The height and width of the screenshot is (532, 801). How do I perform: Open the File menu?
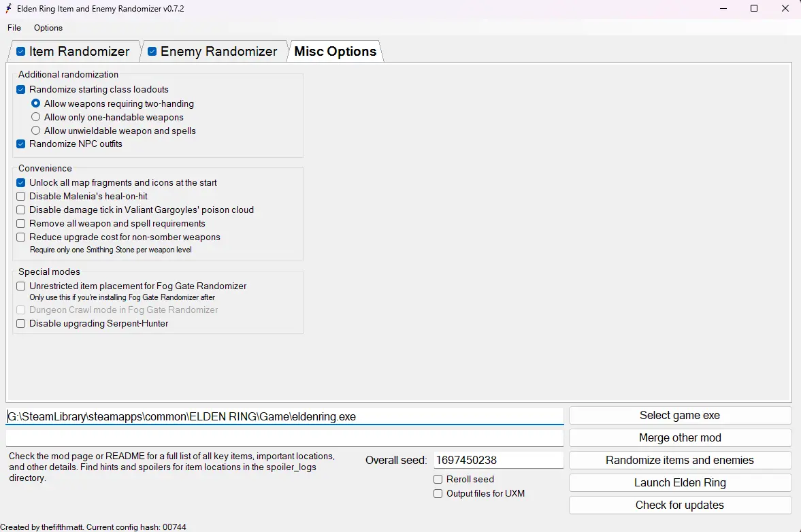[14, 28]
